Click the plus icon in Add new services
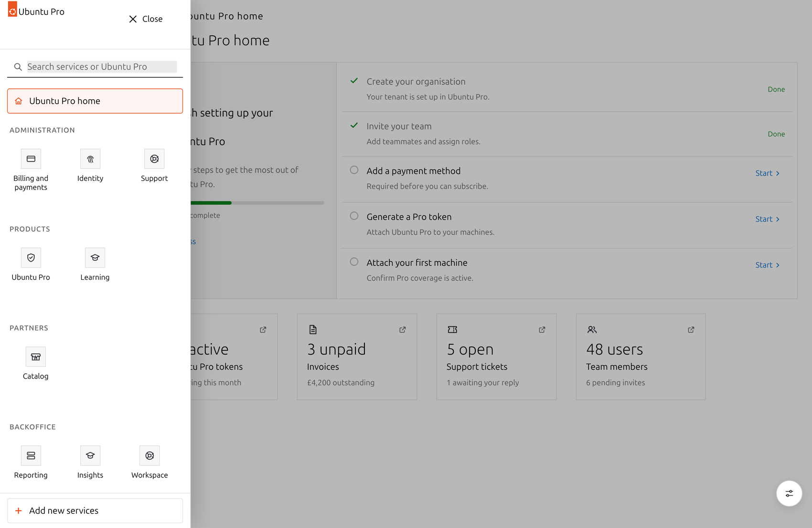 pyautogui.click(x=19, y=511)
